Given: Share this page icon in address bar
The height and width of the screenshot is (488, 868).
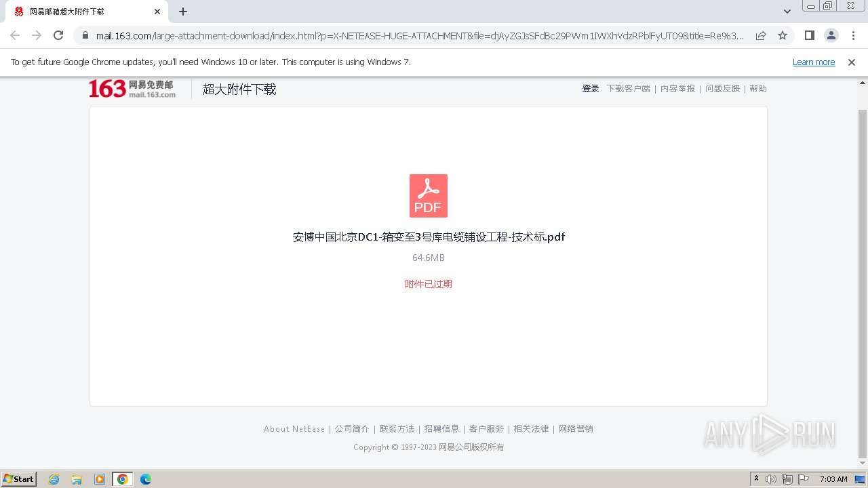Looking at the screenshot, I should [x=761, y=35].
